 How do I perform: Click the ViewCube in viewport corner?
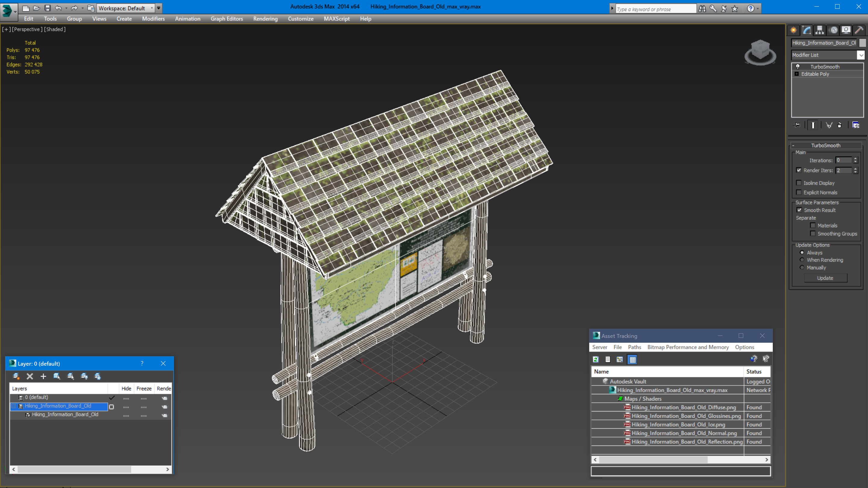(x=760, y=52)
